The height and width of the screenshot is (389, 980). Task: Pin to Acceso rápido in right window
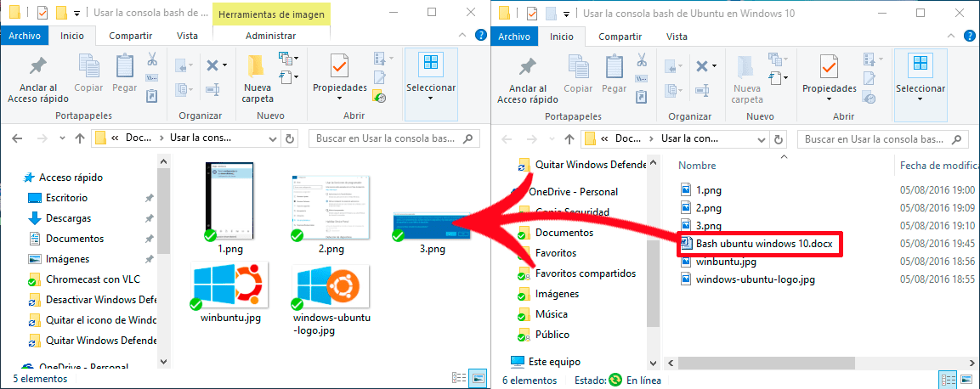tap(528, 79)
